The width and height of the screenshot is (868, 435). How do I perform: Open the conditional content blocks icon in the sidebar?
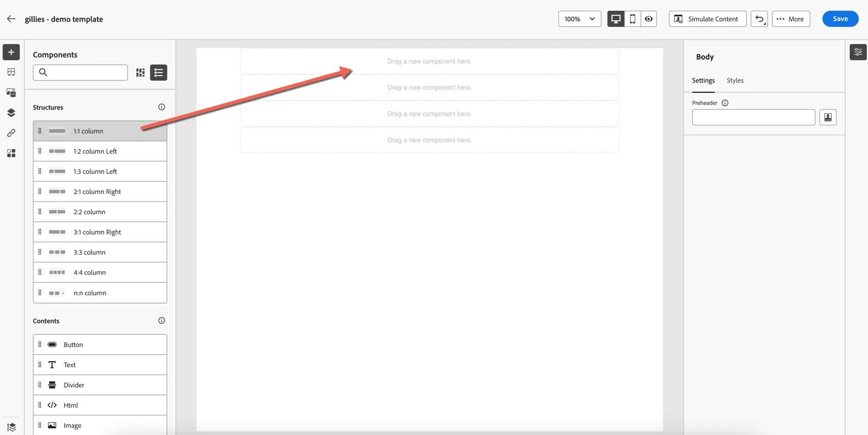point(11,153)
